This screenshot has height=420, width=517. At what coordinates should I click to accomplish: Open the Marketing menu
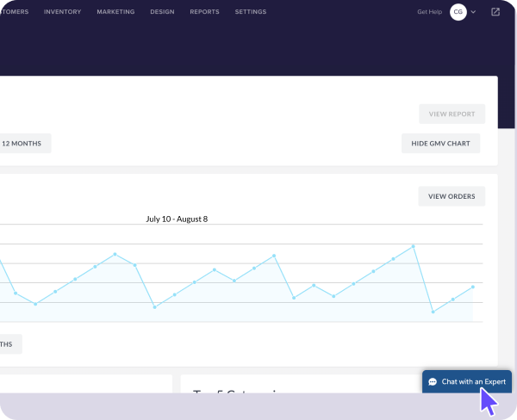pyautogui.click(x=115, y=12)
